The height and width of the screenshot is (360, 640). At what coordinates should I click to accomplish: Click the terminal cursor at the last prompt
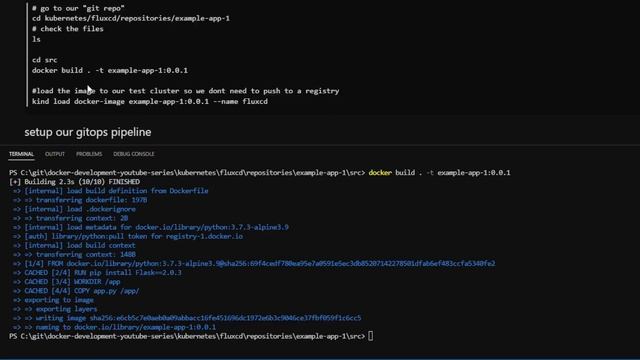[x=371, y=336]
